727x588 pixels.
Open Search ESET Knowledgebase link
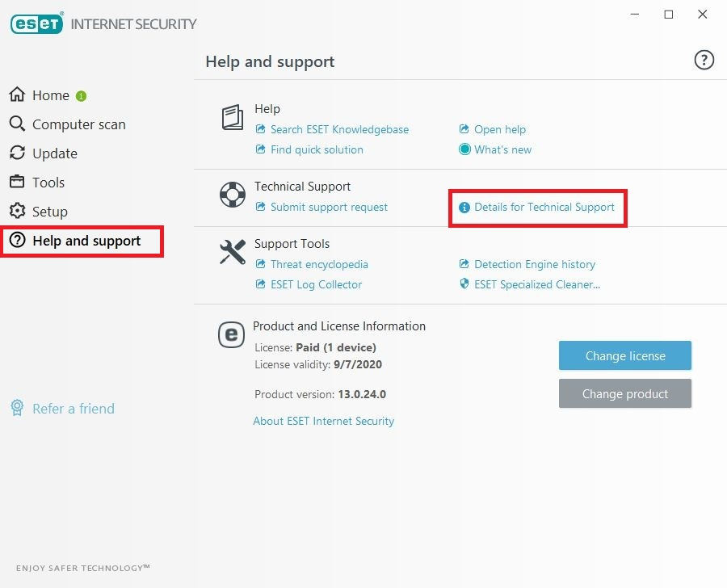(339, 129)
